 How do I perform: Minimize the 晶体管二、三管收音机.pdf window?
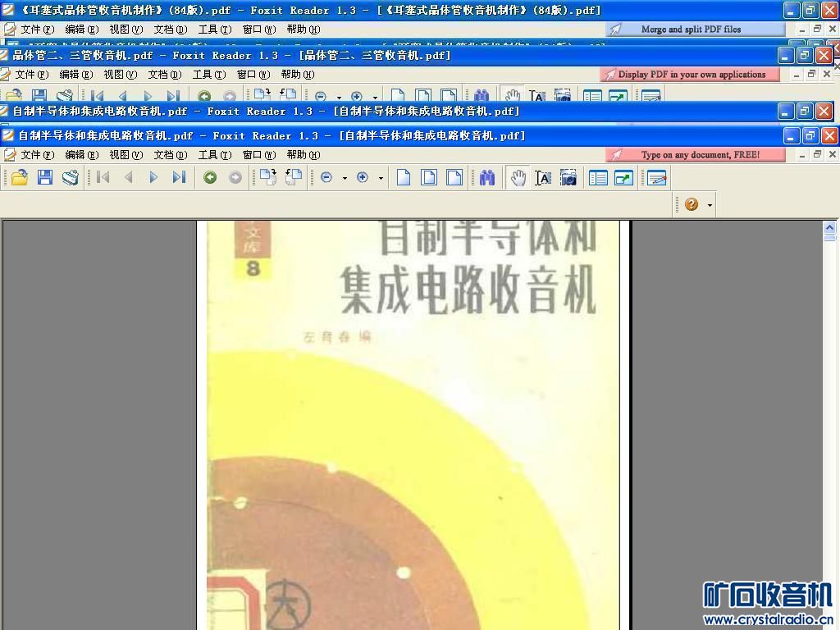click(785, 55)
